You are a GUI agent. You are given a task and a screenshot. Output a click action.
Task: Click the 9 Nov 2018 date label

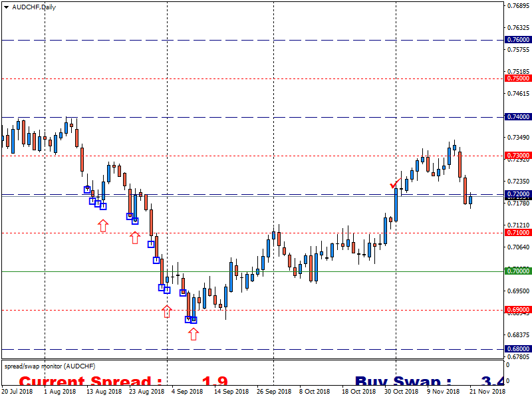click(442, 392)
